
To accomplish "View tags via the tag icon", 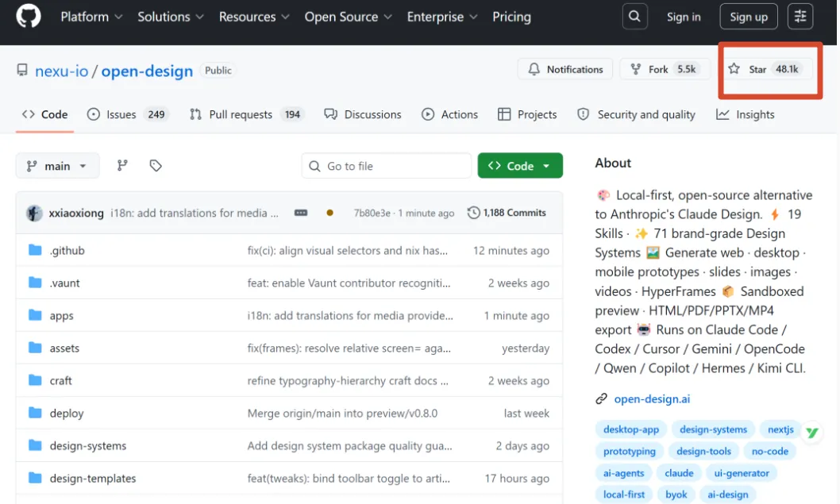I will [156, 166].
